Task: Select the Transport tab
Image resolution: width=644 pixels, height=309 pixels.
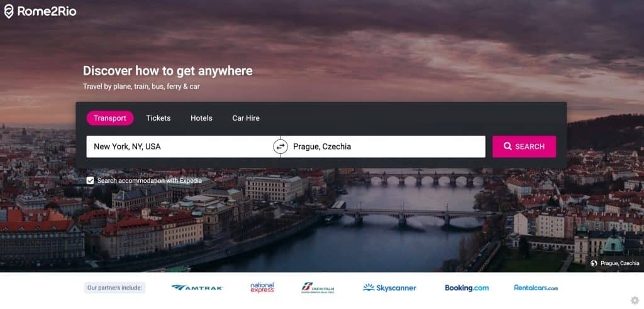Action: pyautogui.click(x=110, y=118)
